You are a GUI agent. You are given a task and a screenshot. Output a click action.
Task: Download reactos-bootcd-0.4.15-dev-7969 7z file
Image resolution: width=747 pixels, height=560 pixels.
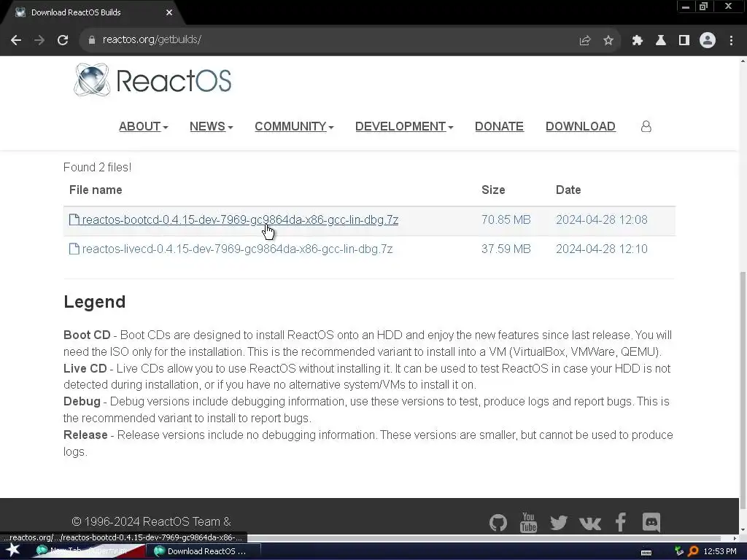[x=240, y=219]
